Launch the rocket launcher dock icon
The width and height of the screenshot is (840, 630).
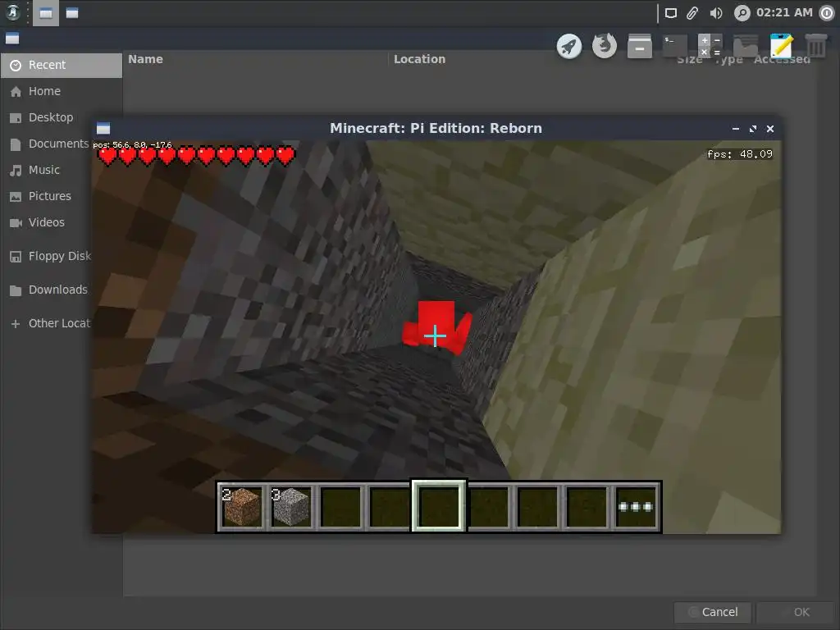569,46
